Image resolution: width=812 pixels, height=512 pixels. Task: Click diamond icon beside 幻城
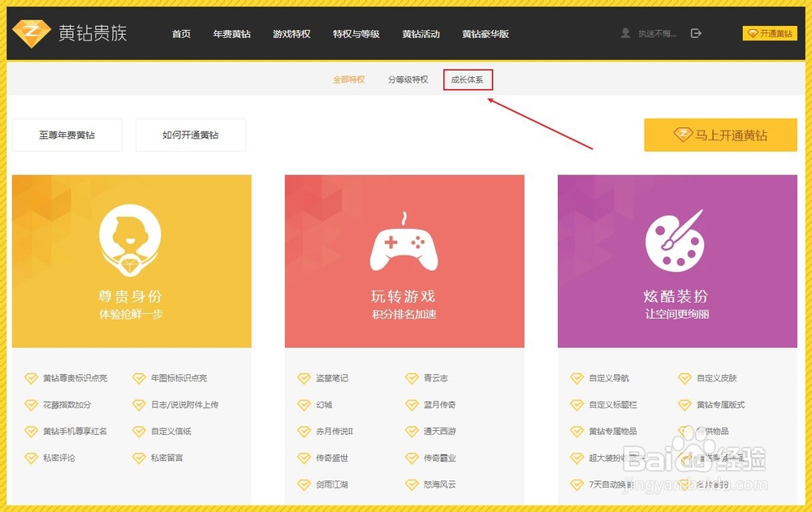click(304, 405)
